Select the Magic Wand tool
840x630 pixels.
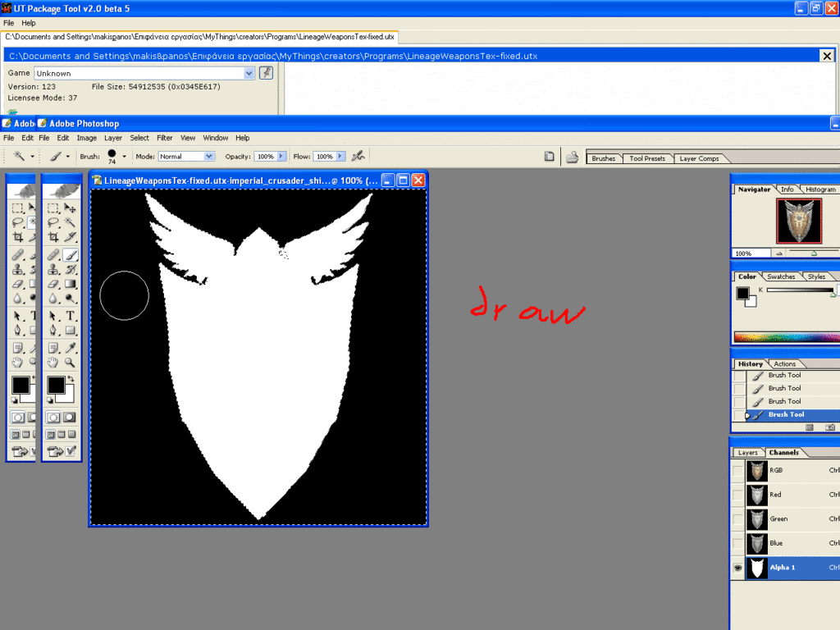[71, 222]
